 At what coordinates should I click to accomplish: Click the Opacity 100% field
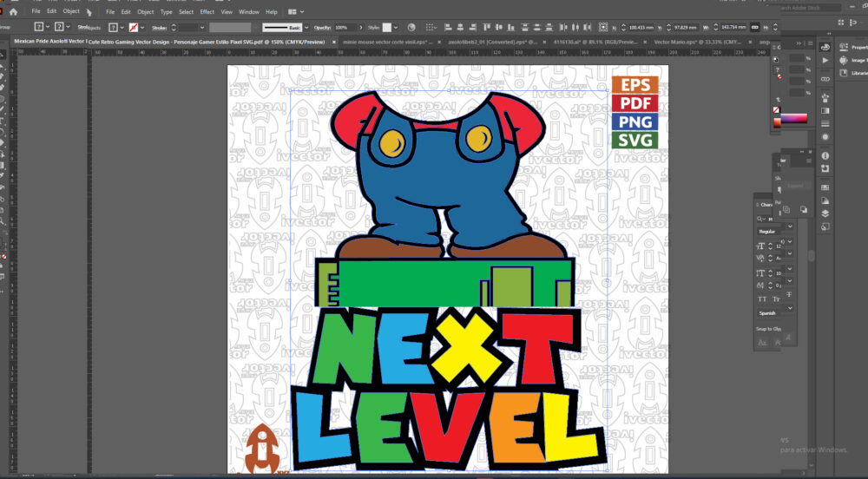345,27
